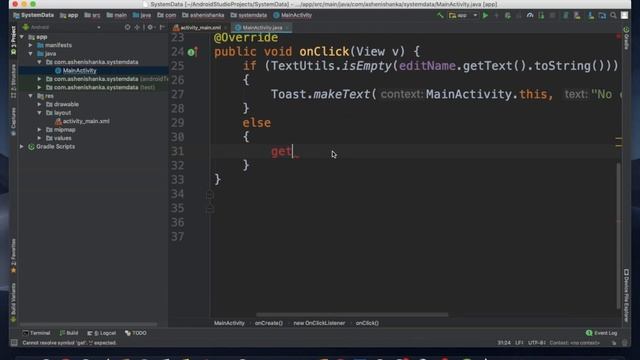Viewport: 640px width, 360px height.
Task: Open the Event Log
Action: point(602,333)
